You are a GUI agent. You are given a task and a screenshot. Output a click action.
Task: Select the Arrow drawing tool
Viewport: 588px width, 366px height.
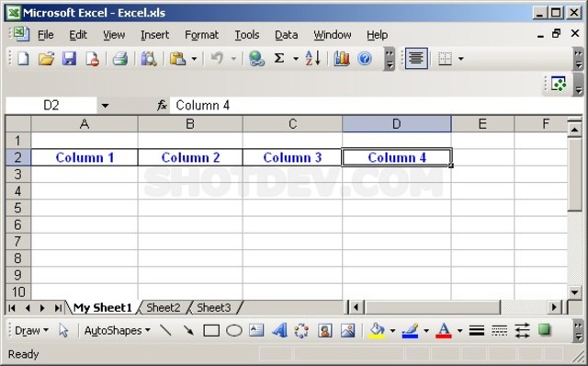(x=188, y=330)
